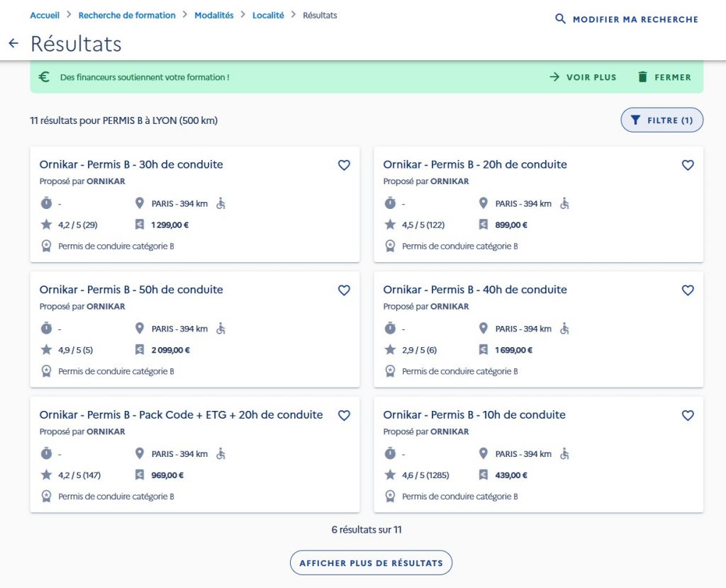Open Ornikar Permis B 40h de conduite title
The height and width of the screenshot is (588, 726).
[475, 290]
